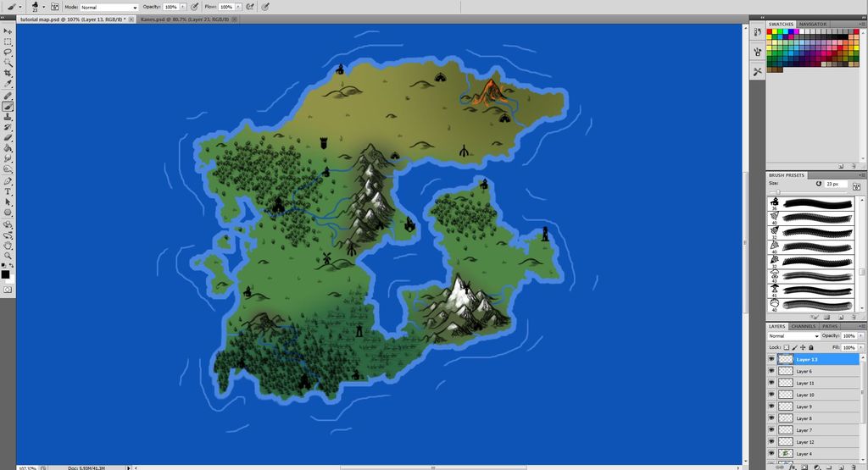Activate the Type tool
This screenshot has width=868, height=470.
click(x=8, y=191)
